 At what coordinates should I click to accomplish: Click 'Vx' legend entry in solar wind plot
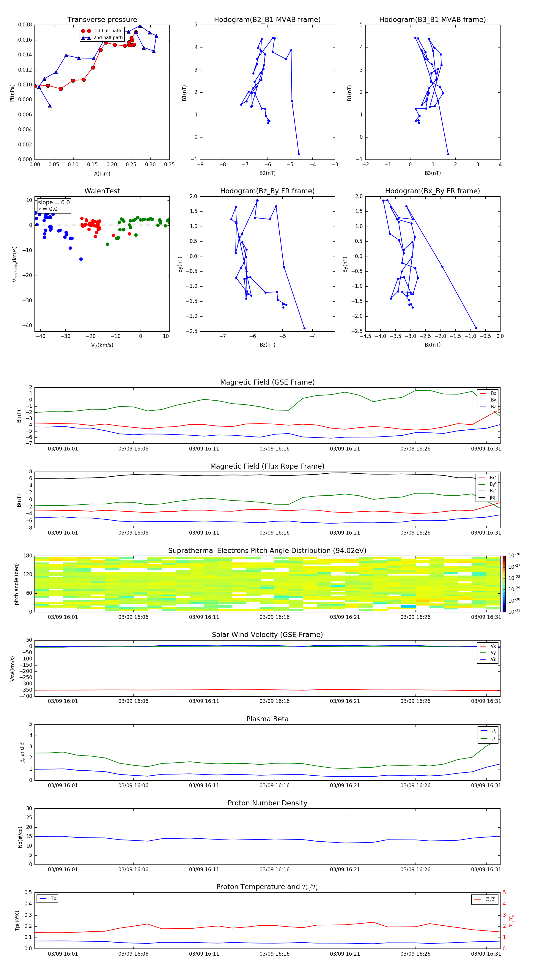click(x=488, y=646)
